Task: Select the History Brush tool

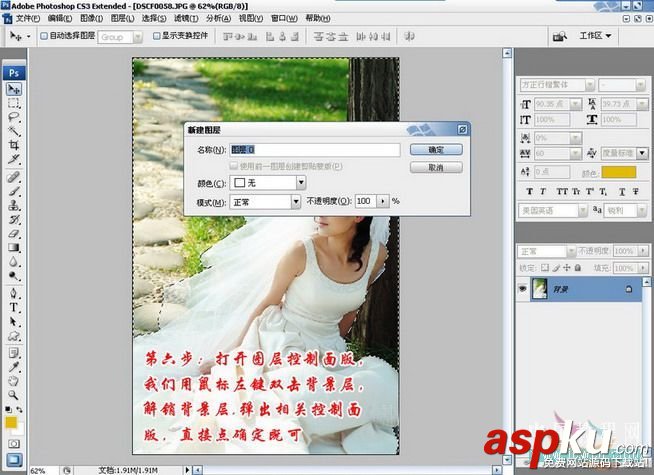Action: coord(14,219)
